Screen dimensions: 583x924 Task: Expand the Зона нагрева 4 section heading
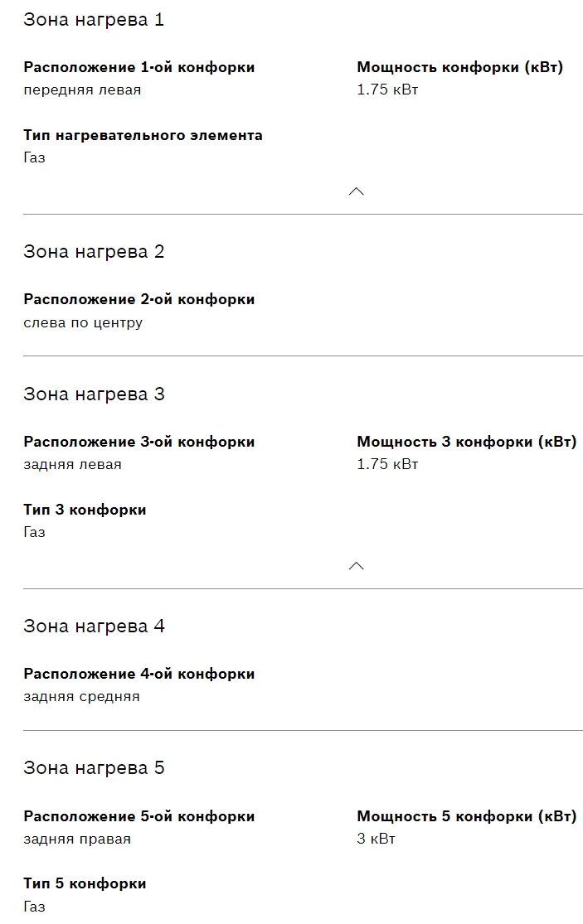(94, 626)
